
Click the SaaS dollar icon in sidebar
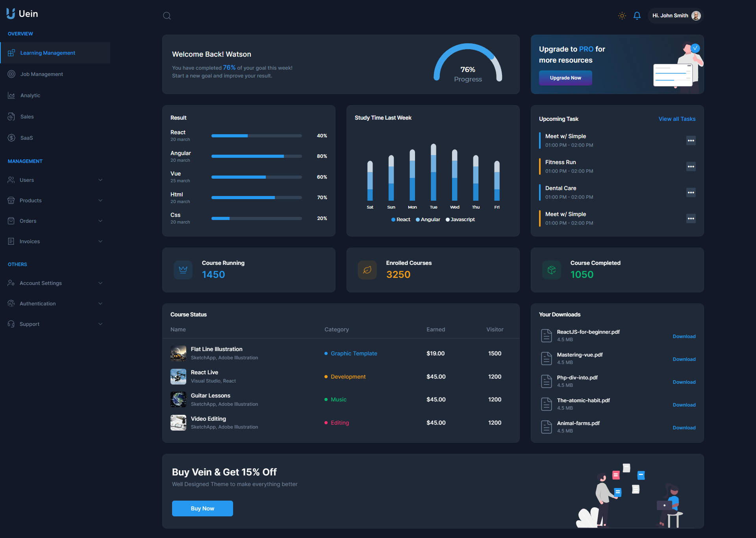(11, 138)
